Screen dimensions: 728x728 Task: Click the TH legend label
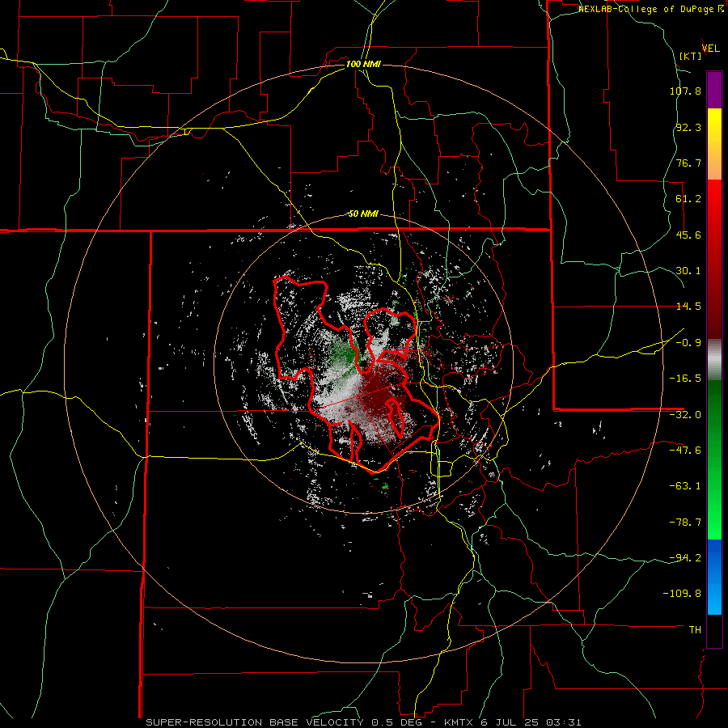click(x=695, y=630)
